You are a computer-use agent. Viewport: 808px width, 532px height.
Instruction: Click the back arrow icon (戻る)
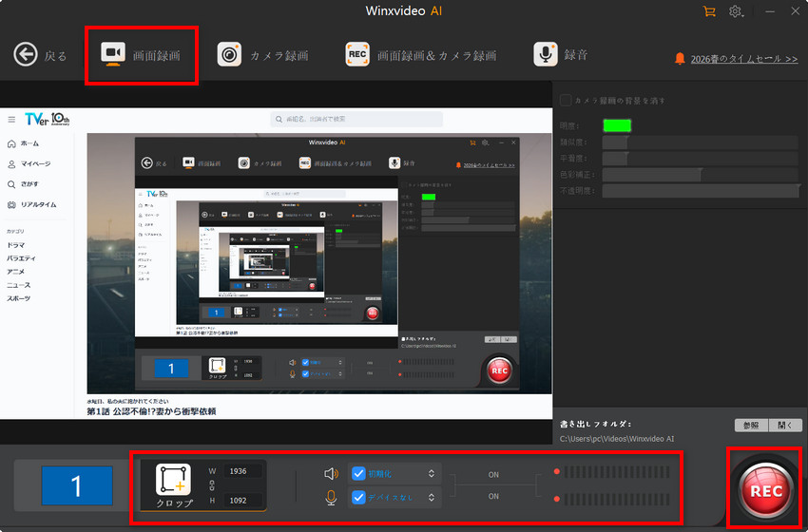(26, 55)
